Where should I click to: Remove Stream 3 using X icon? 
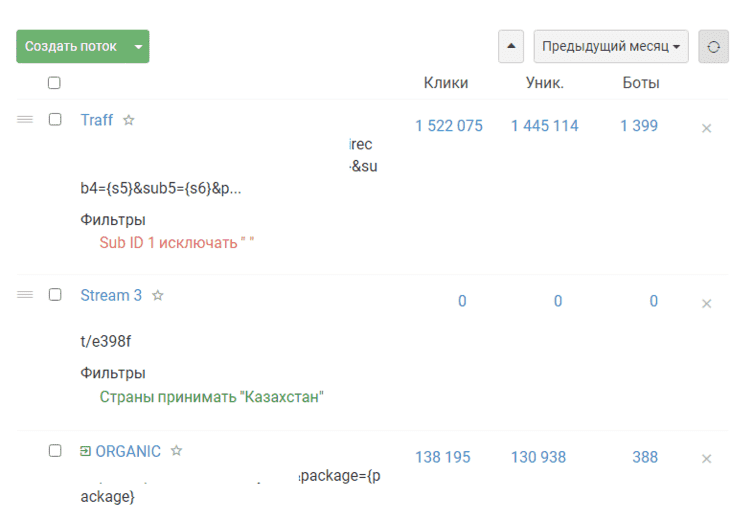[x=706, y=303]
